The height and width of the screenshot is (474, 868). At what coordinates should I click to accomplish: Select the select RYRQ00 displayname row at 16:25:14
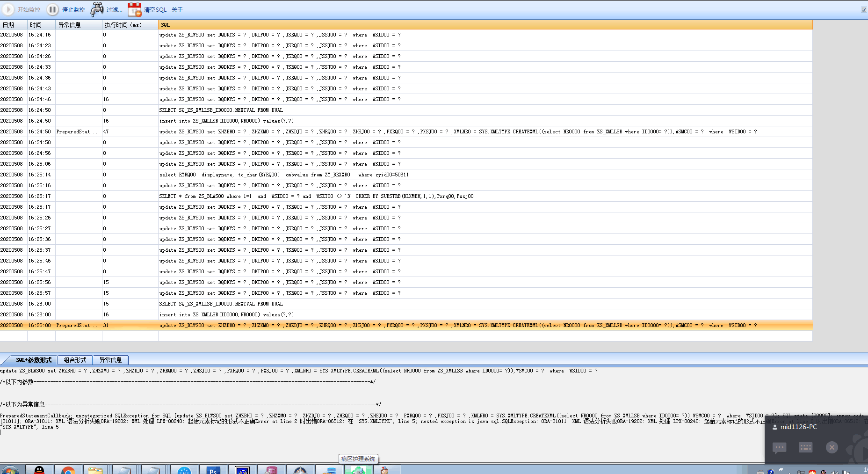coord(406,175)
